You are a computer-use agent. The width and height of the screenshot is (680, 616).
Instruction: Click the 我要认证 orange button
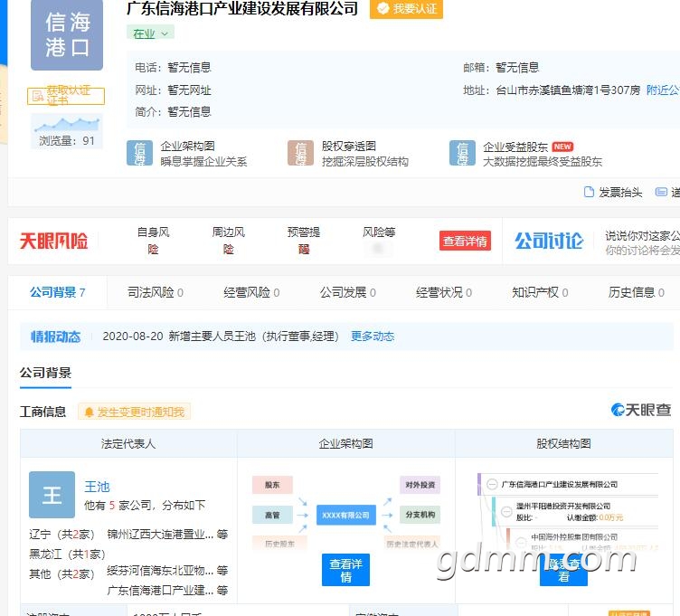406,9
